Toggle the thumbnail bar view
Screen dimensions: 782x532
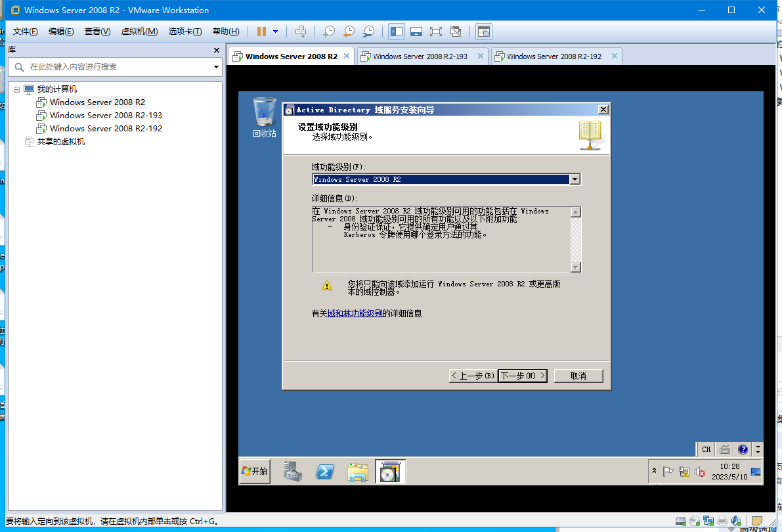pyautogui.click(x=416, y=32)
